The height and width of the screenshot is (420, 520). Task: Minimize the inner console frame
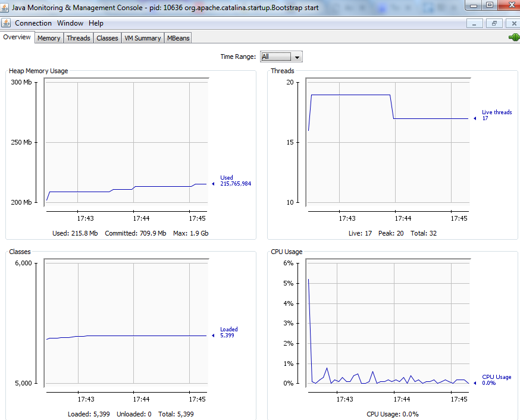pos(474,24)
